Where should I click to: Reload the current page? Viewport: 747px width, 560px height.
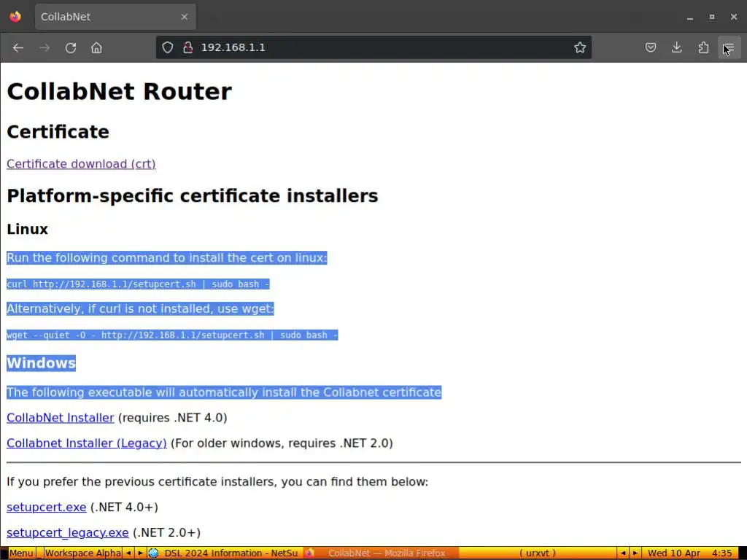[x=71, y=47]
